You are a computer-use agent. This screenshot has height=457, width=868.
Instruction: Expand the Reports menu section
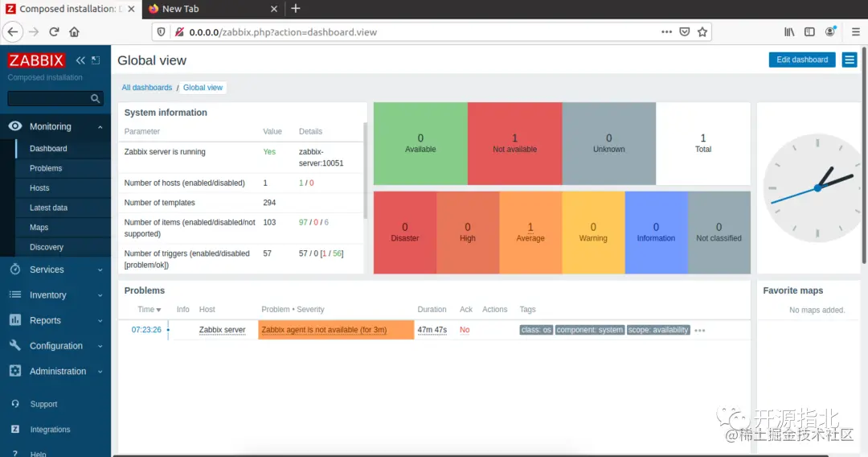click(100, 321)
